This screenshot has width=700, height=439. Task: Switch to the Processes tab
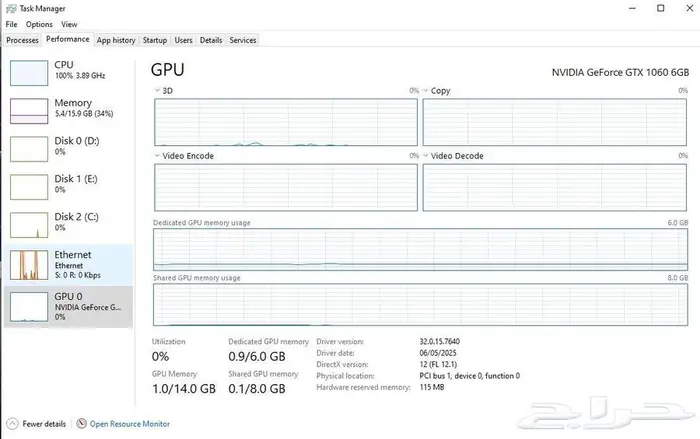[22, 40]
